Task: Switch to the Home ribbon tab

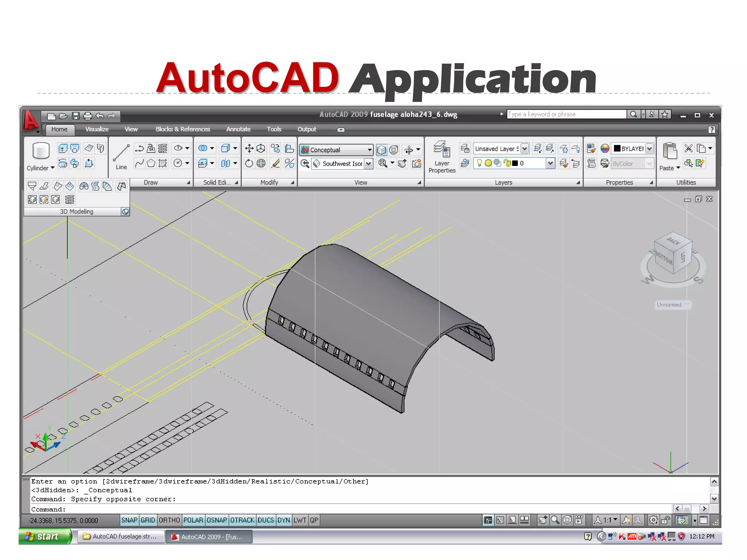Action: (59, 129)
